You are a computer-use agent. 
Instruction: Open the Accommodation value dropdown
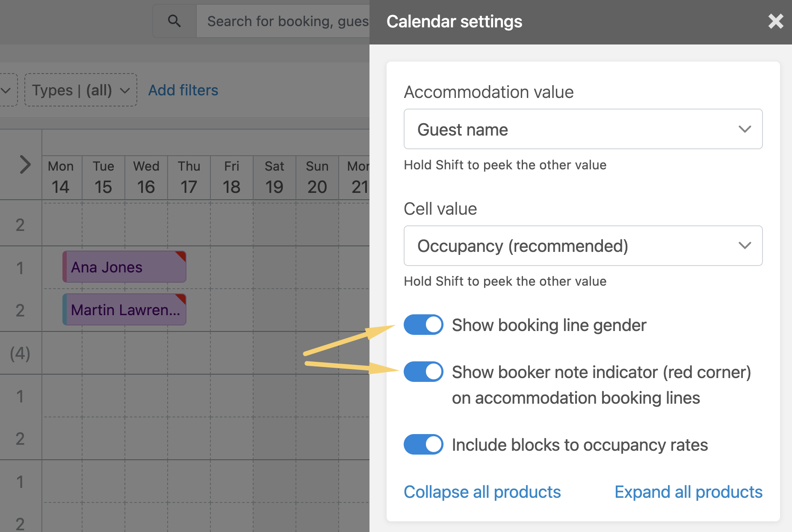582,129
